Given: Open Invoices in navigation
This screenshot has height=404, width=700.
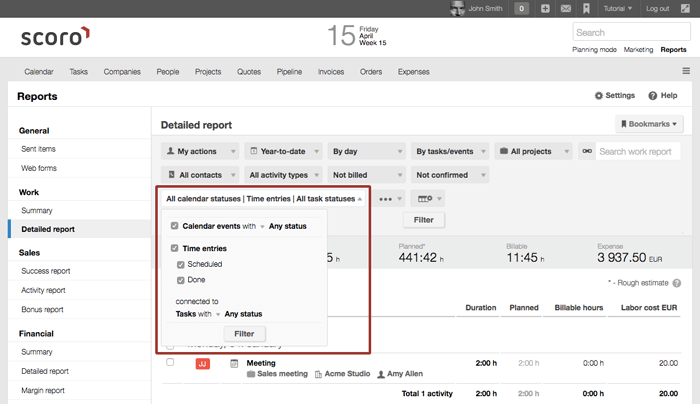Looking at the screenshot, I should click(331, 71).
